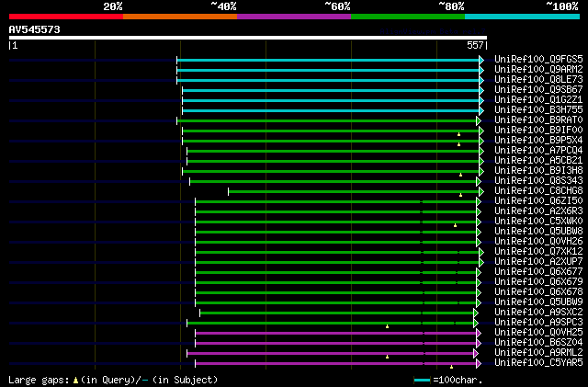The height and width of the screenshot is (387, 588).
Task: Open hit UniRef100_C8CHG8
Action: [x=538, y=191]
